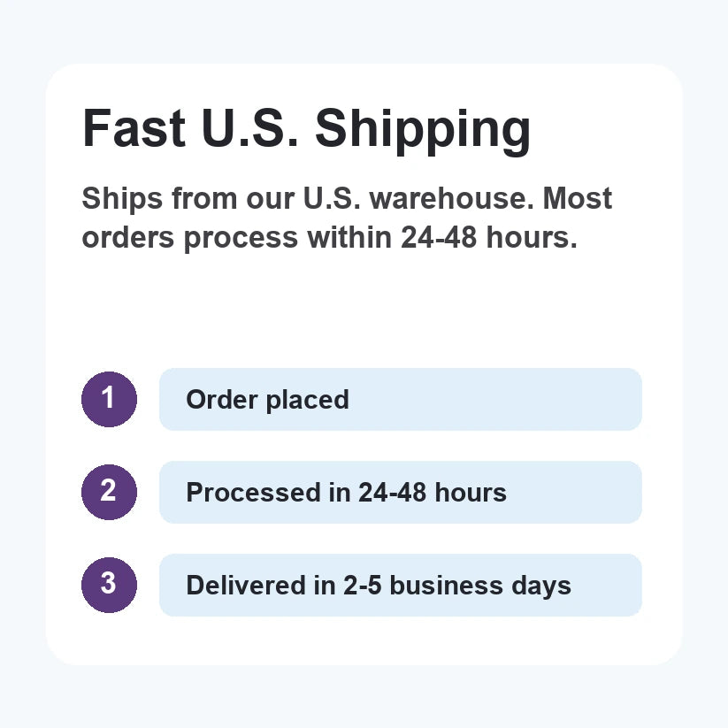Click the word hours in step two
Screen dimensions: 728x728
[471, 492]
